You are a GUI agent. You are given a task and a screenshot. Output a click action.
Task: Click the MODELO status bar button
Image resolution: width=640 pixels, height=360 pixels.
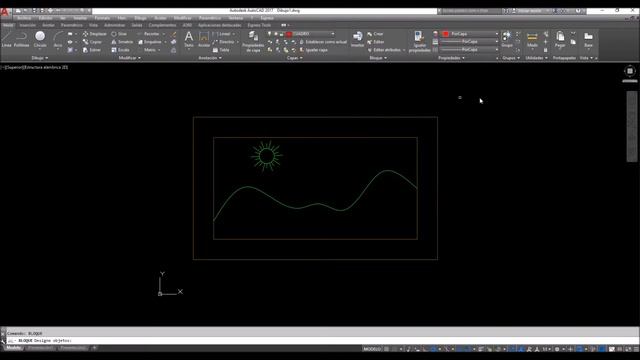(x=372, y=349)
